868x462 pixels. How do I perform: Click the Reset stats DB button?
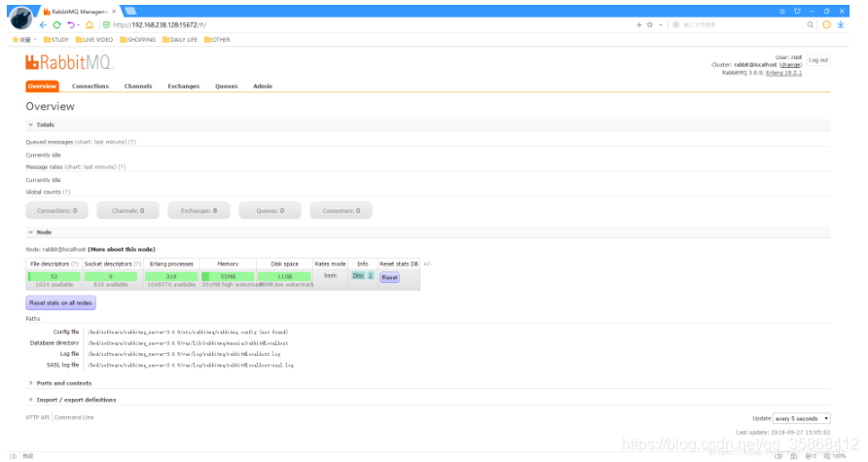389,277
